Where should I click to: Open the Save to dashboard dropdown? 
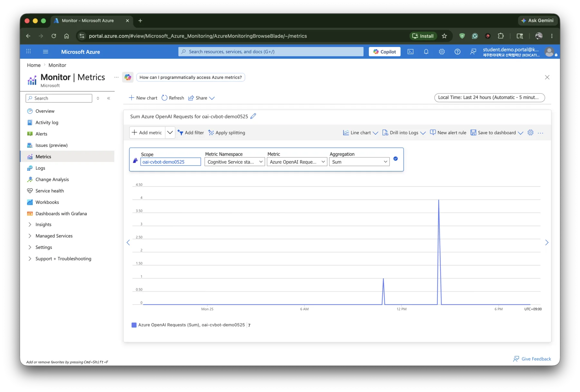pos(496,133)
